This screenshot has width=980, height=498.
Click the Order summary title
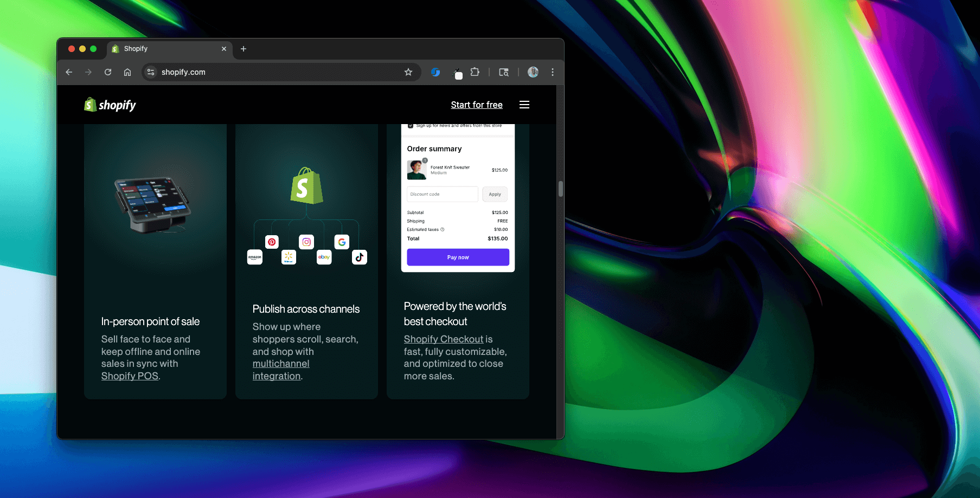pos(434,148)
